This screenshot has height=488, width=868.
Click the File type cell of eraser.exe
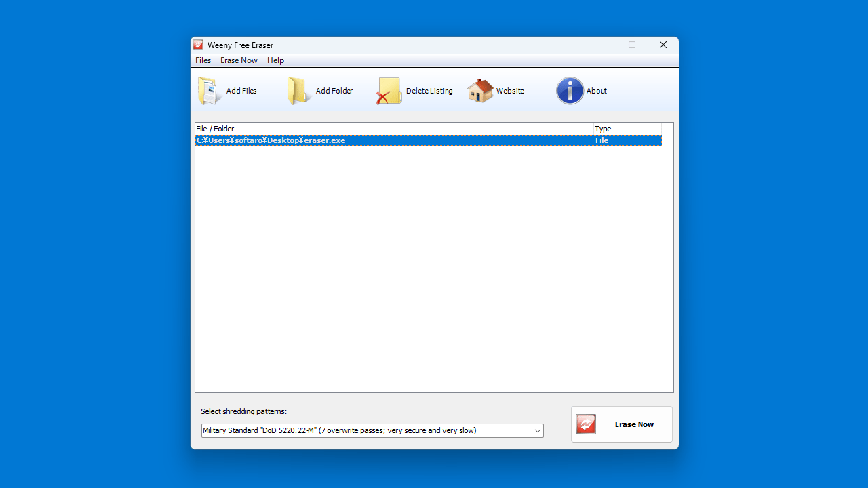601,140
